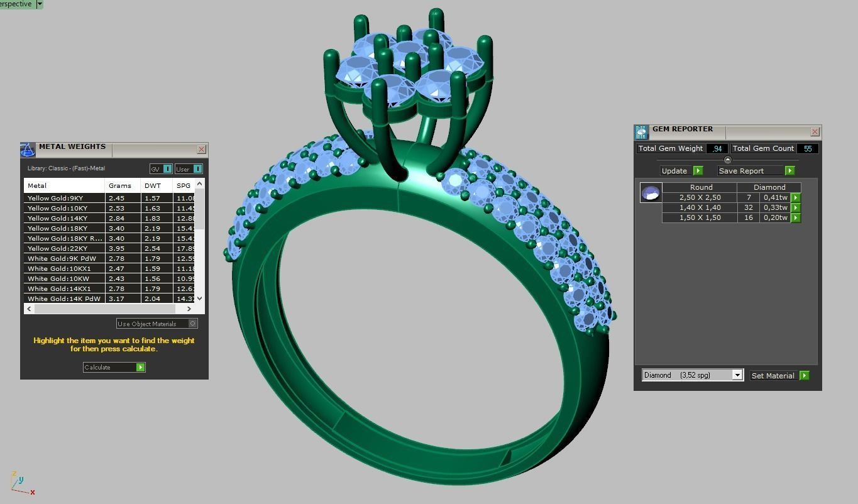Close the Gem Reporter panel
858x504 pixels.
click(x=815, y=132)
